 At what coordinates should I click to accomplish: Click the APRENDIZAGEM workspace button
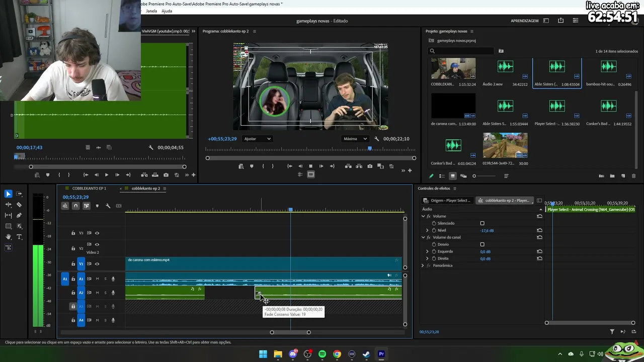(x=525, y=21)
